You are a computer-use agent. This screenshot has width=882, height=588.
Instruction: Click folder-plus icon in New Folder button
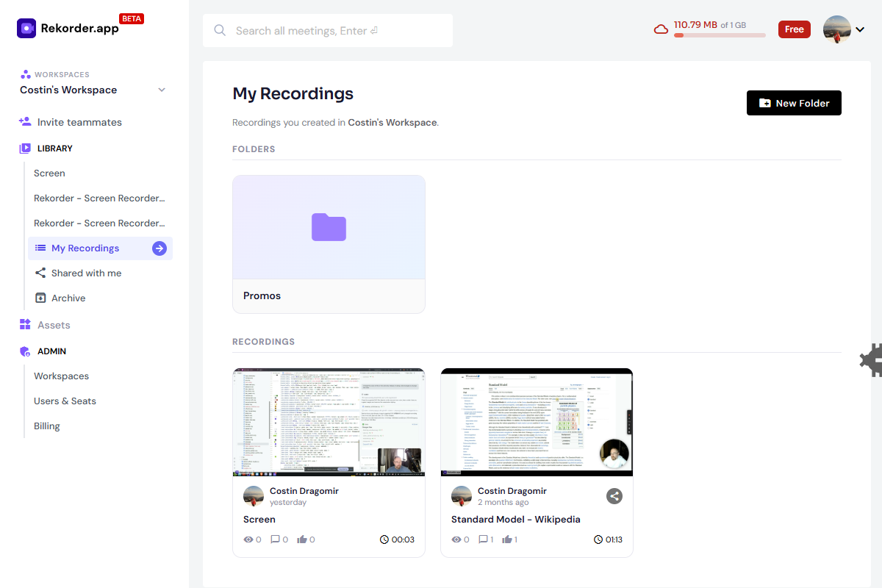(x=765, y=104)
